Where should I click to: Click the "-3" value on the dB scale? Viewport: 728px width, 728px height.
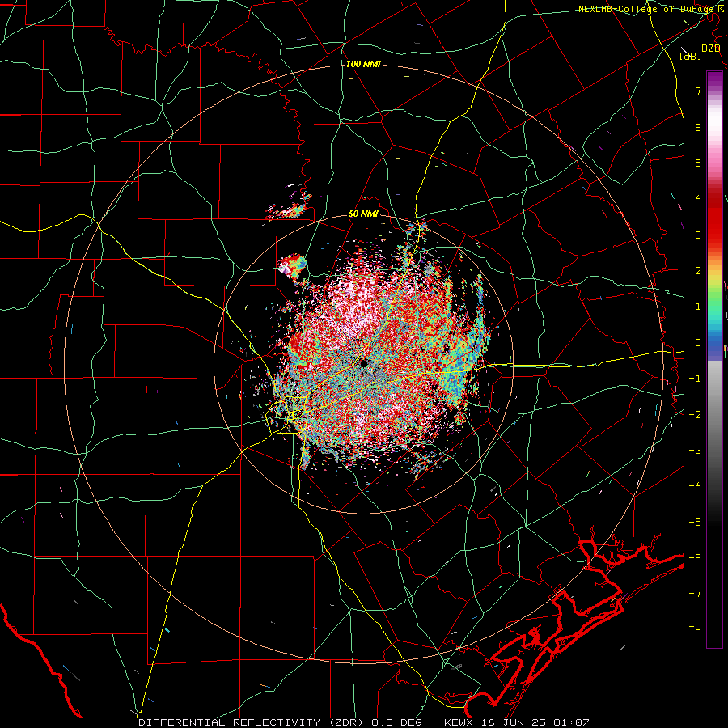pos(695,450)
